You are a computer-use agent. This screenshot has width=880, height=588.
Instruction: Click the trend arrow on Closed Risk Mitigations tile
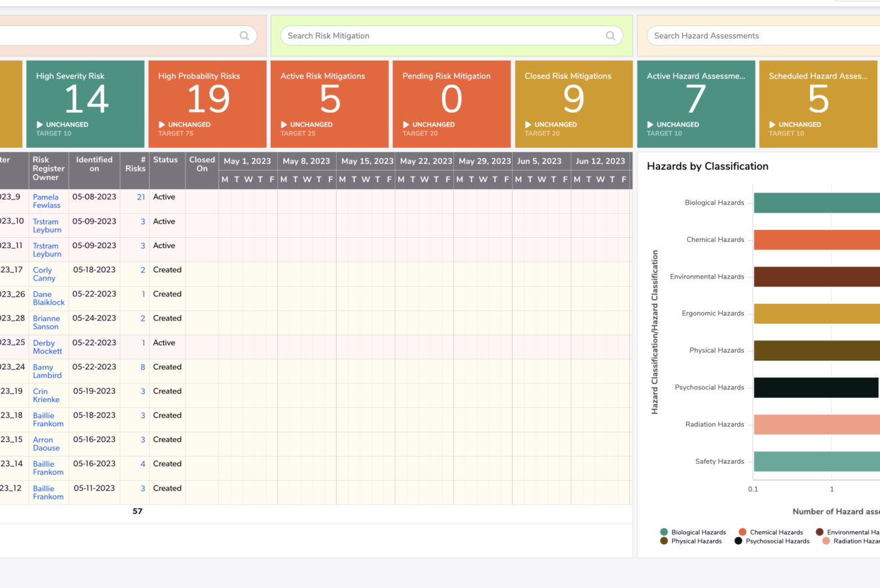click(x=529, y=125)
